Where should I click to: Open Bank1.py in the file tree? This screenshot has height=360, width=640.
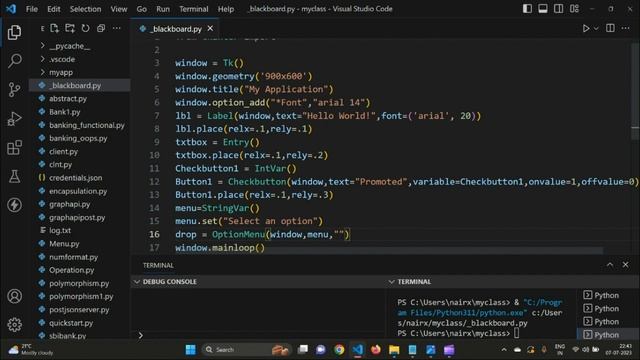click(x=64, y=112)
